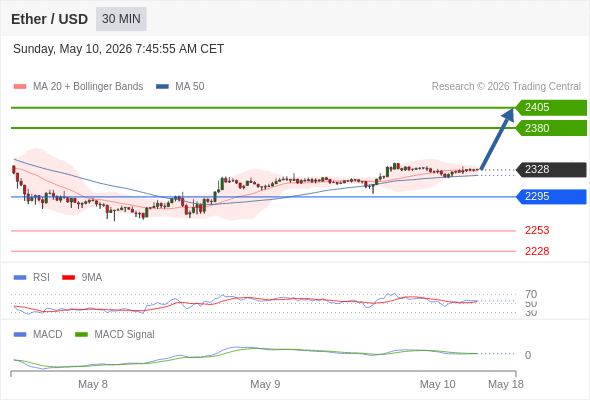The width and height of the screenshot is (590, 400).
Task: Click the Ether / USD chart title
Action: (49, 19)
